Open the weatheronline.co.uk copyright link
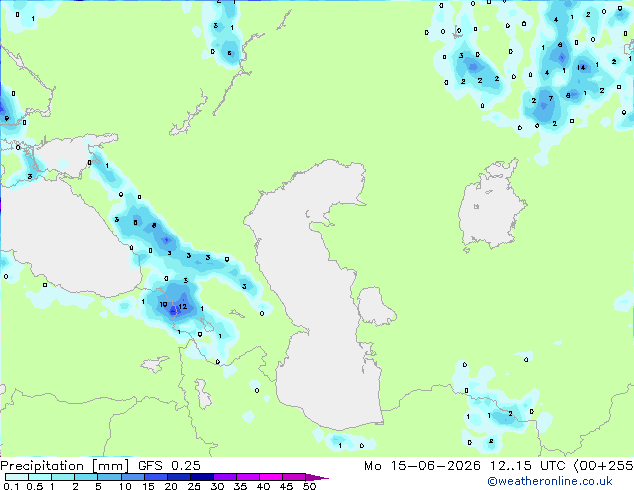The height and width of the screenshot is (490, 634). (550, 481)
